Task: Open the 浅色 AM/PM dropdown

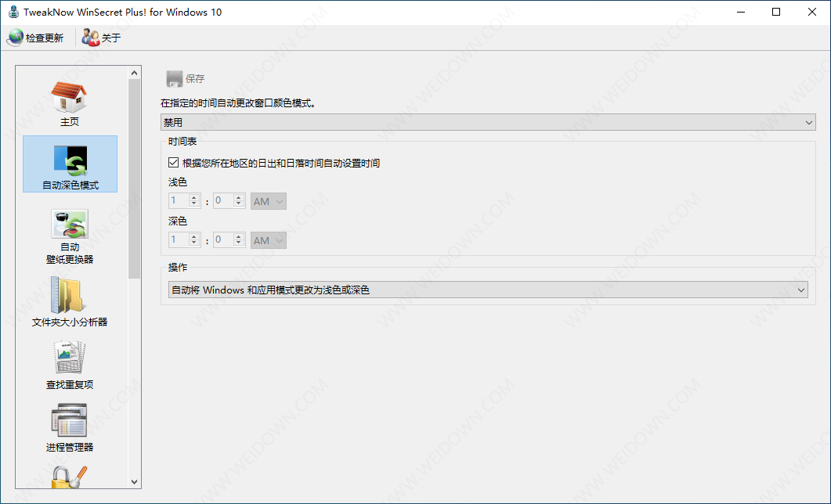Action: [x=269, y=201]
